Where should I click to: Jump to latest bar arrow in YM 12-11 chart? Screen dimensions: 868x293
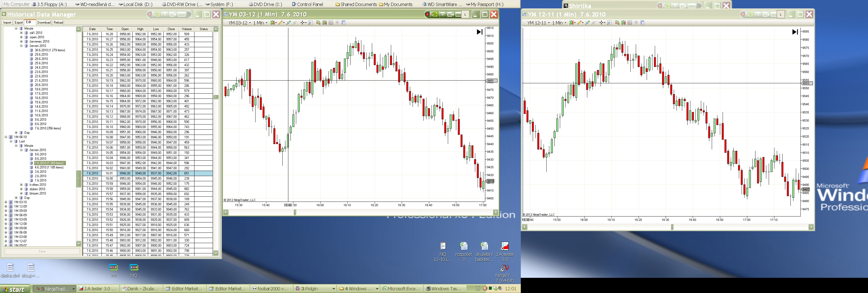click(x=795, y=32)
